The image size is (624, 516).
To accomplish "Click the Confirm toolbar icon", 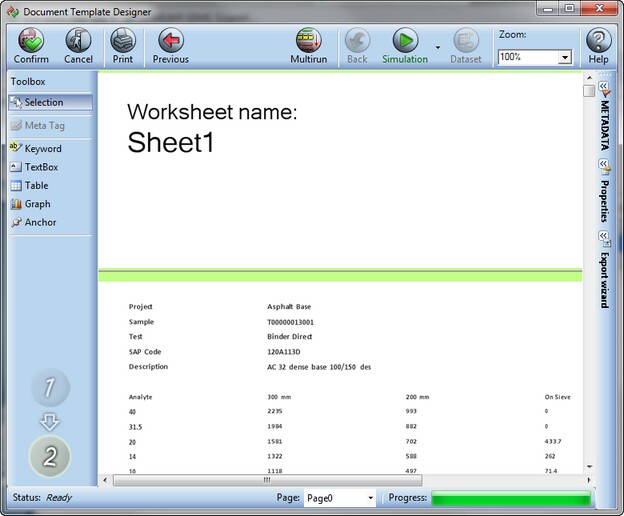I will 31,40.
